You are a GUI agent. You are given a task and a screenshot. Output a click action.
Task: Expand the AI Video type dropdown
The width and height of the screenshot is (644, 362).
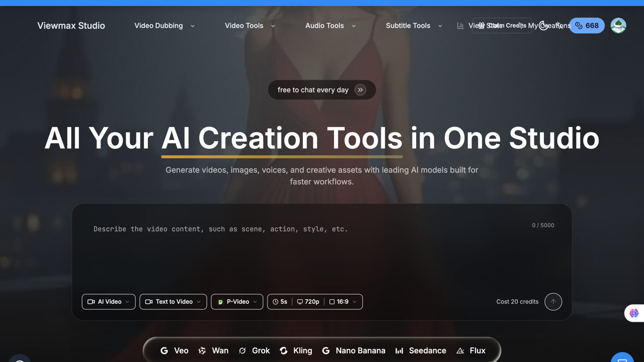[x=109, y=302]
